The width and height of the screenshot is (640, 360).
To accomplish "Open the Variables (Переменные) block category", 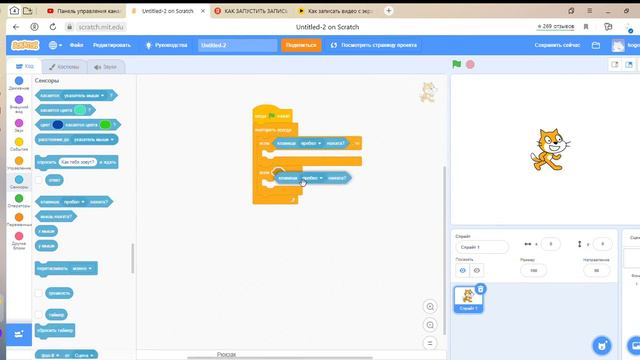I will coord(19,219).
